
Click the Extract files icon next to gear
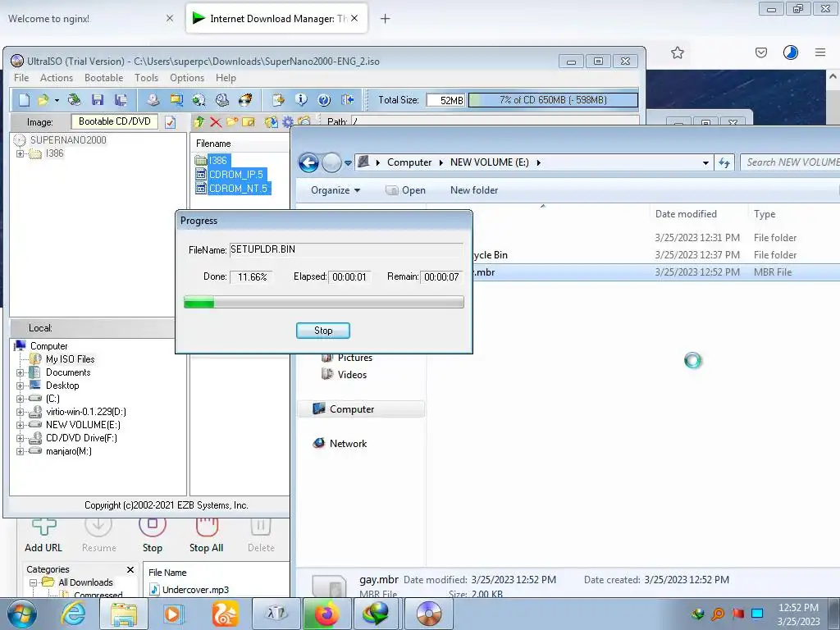[x=271, y=122]
